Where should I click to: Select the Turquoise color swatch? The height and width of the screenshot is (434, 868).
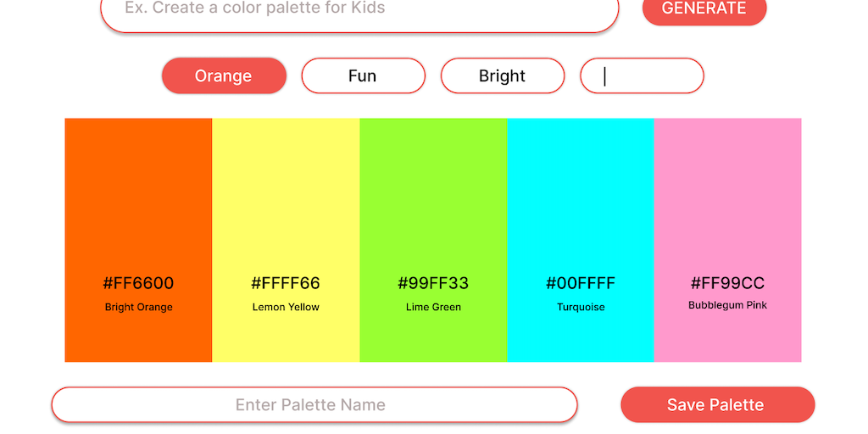[581, 195]
